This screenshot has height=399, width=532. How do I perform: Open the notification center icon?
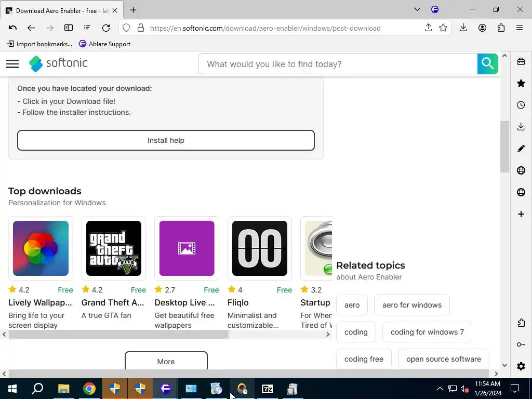click(x=515, y=389)
